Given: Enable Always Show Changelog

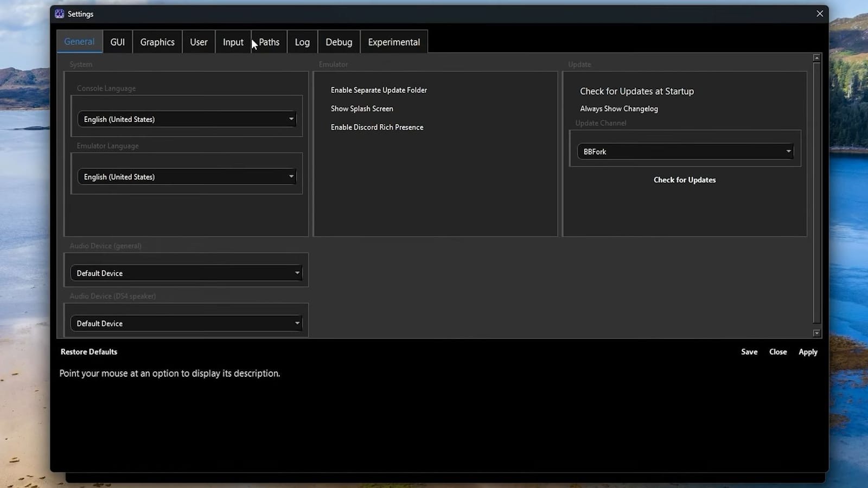Looking at the screenshot, I should click(619, 108).
